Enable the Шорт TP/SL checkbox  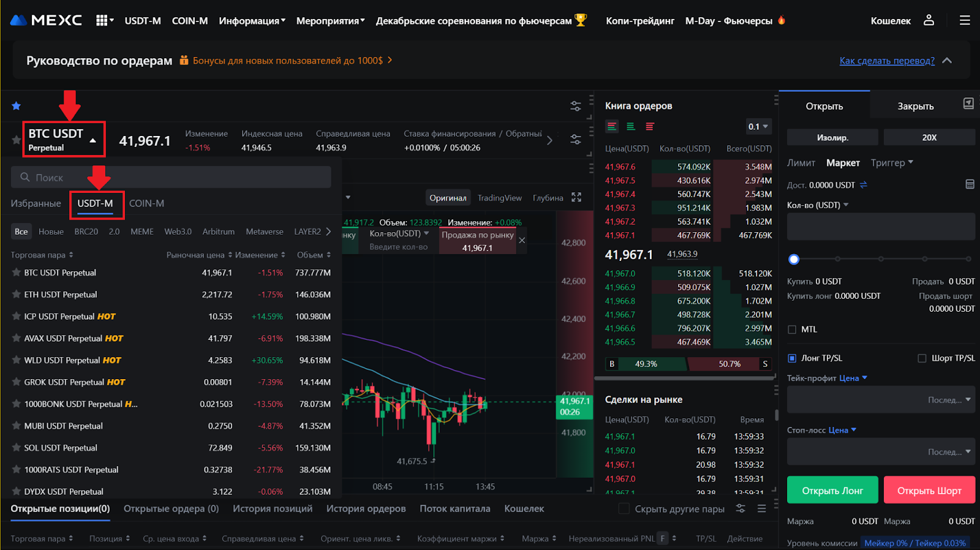click(922, 358)
